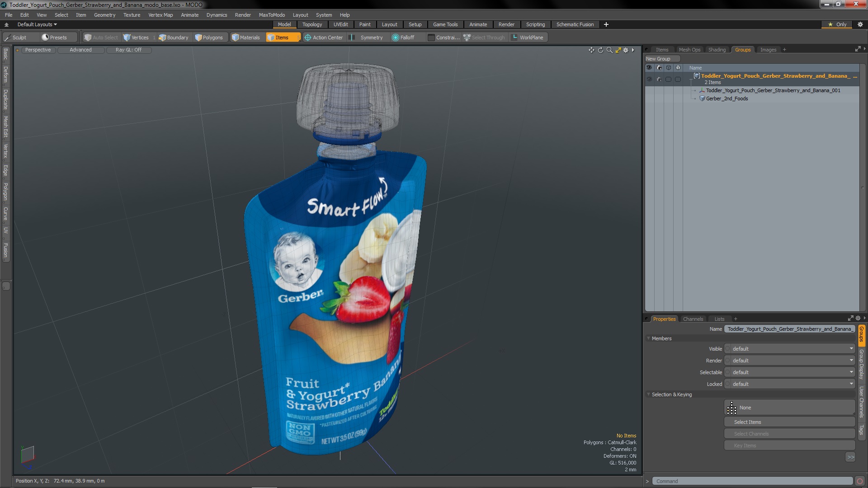
Task: Toggle visibility eye for Toddler_Yogurt_Pouch group
Action: (649, 79)
